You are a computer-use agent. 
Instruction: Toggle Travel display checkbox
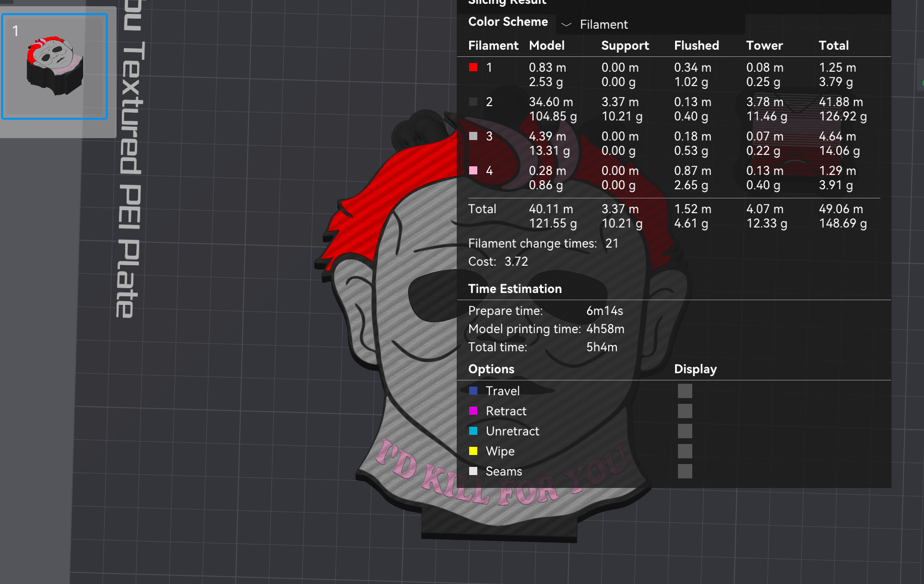coord(685,391)
